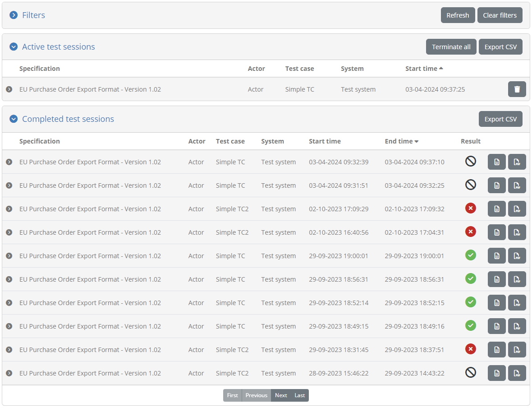The width and height of the screenshot is (532, 408).
Task: Sort active sessions by Specification header
Action: click(x=39, y=69)
